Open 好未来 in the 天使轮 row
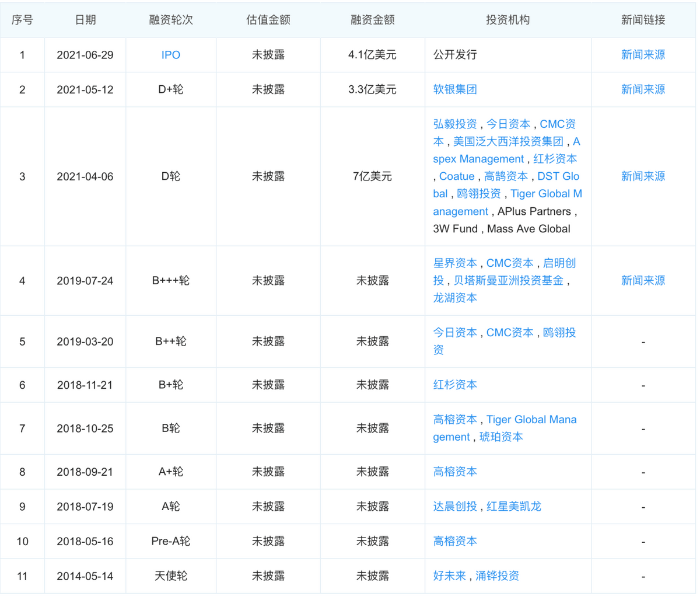Image resolution: width=700 pixels, height=596 pixels. [449, 576]
